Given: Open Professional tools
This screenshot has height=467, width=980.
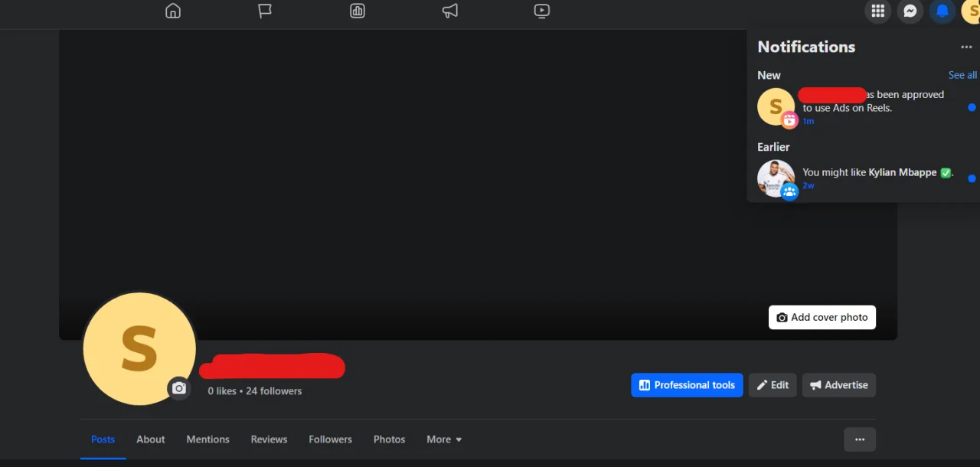Looking at the screenshot, I should coord(687,385).
